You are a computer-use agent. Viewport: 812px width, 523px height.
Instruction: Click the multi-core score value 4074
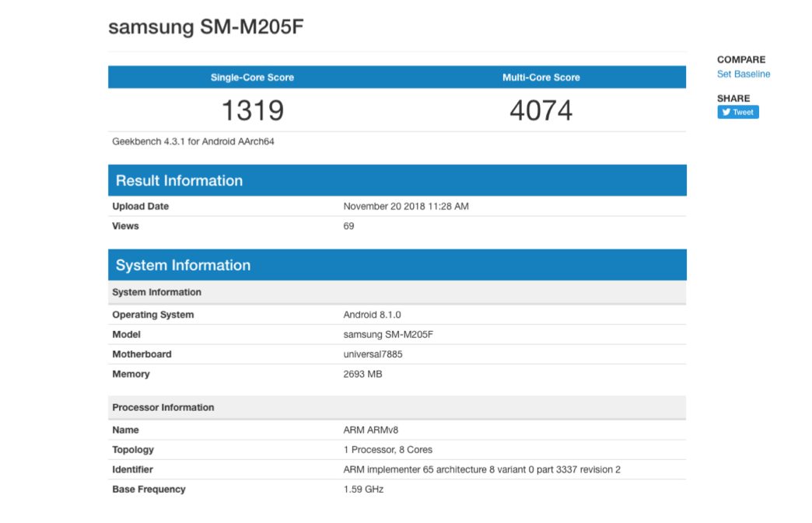[x=541, y=110]
